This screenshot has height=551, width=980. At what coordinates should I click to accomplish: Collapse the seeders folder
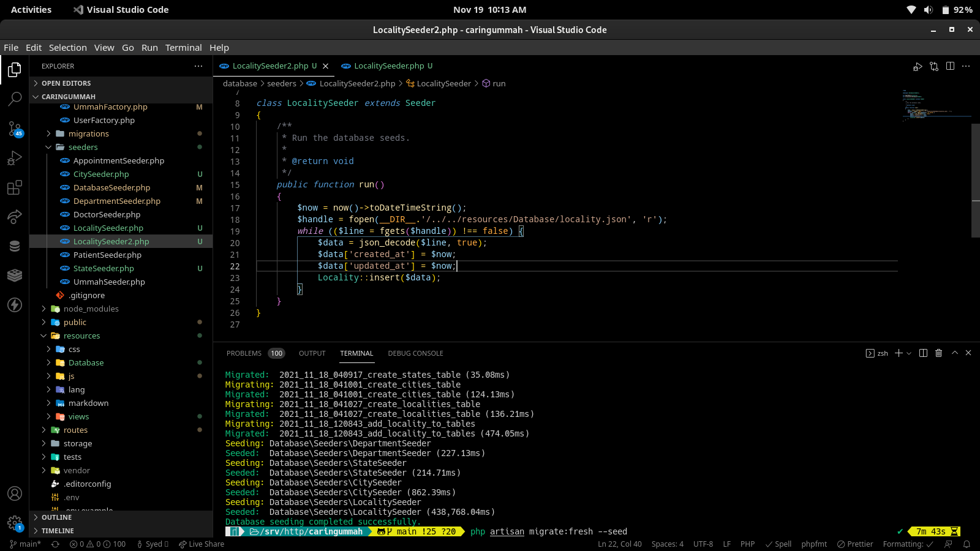121,147
